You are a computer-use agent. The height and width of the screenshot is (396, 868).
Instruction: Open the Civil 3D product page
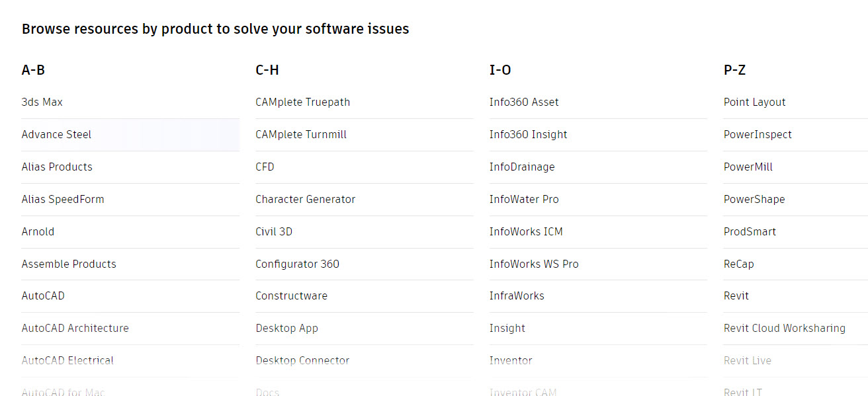(x=274, y=231)
